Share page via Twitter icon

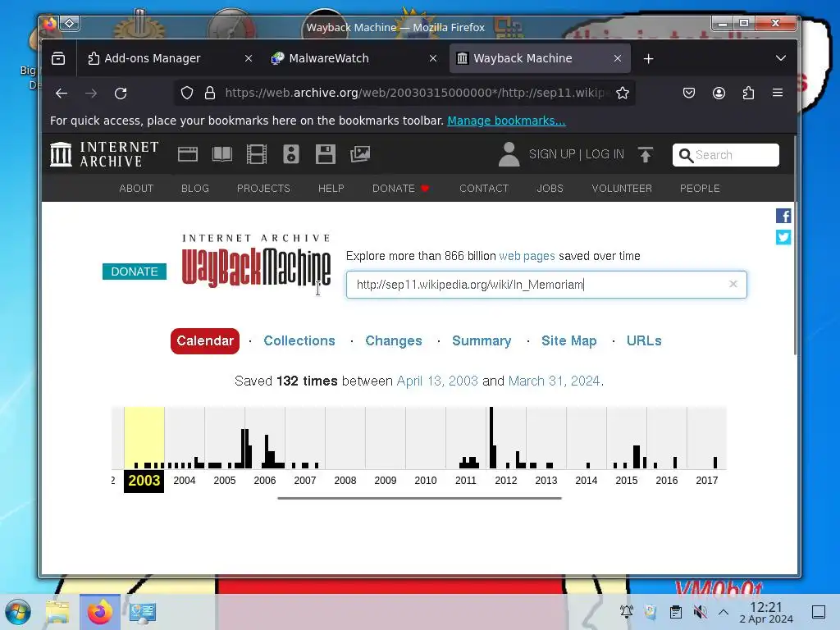tap(783, 237)
